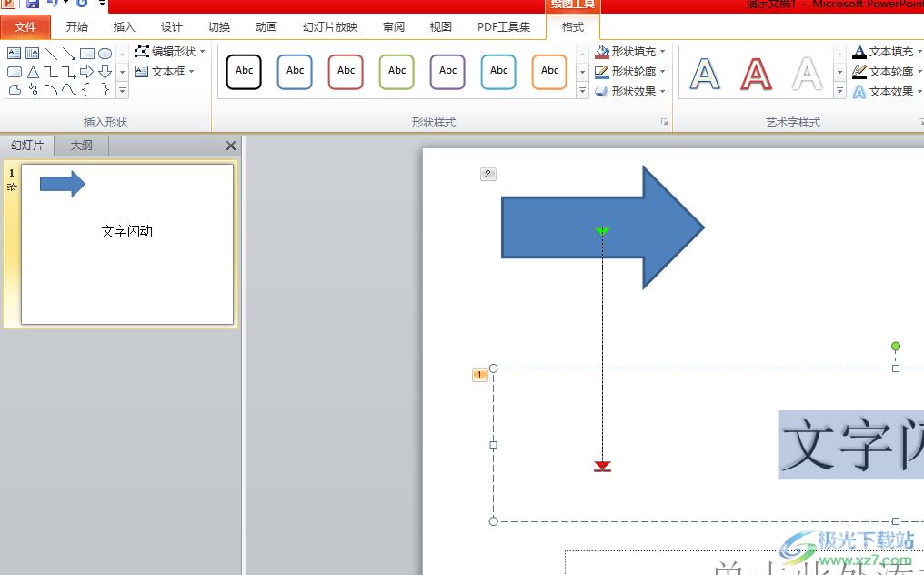Apply the white outlined WordArt A style
The image size is (924, 575).
[x=808, y=74]
